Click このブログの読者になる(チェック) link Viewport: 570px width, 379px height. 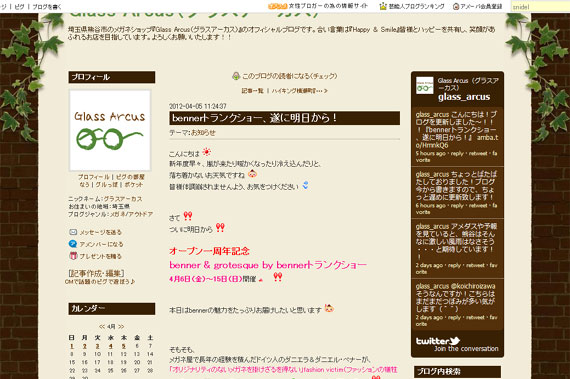pyautogui.click(x=290, y=76)
